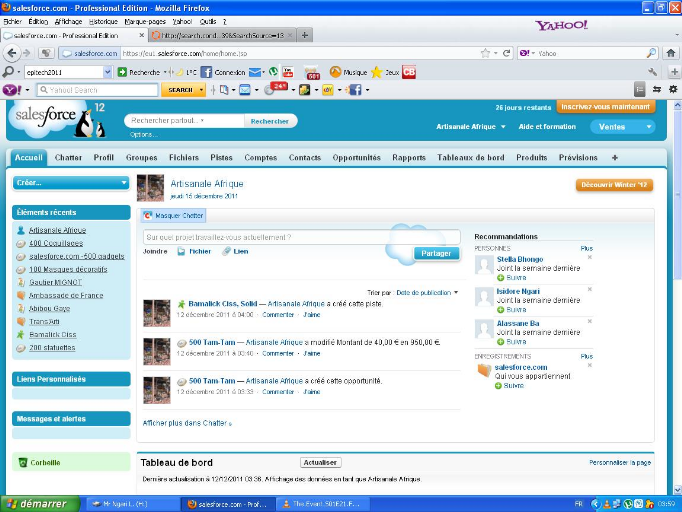The width and height of the screenshot is (682, 512).
Task: Click the Lien attachment icon
Action: pos(227,251)
